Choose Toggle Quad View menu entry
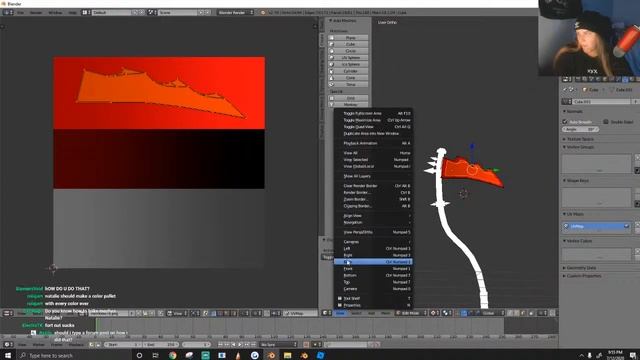Viewport: 640px width, 360px height. [373, 127]
